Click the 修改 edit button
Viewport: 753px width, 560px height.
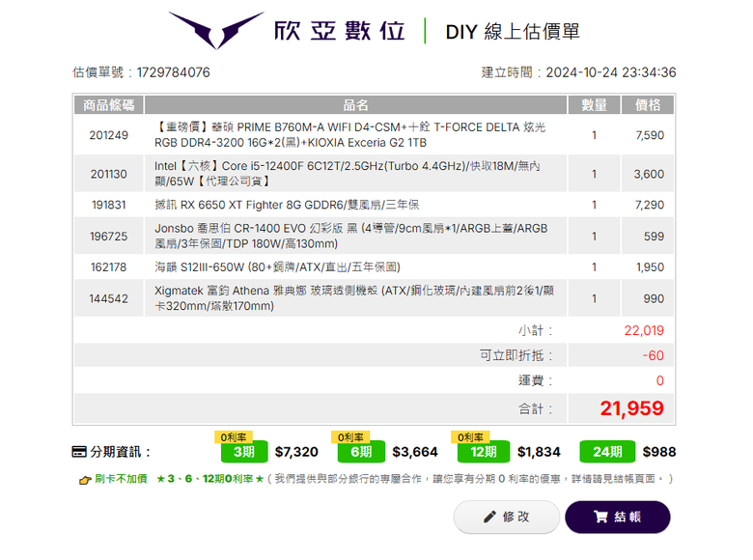point(507,517)
